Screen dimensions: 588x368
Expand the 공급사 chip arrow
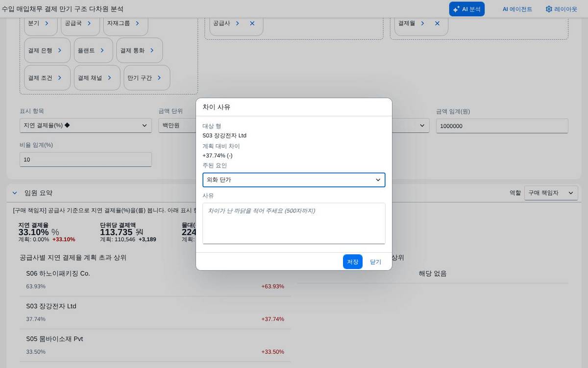click(x=237, y=23)
